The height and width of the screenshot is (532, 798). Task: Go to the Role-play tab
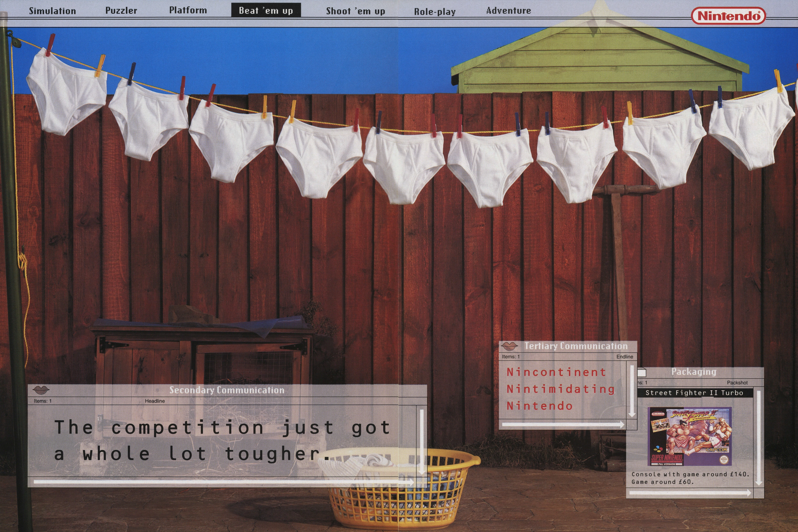click(435, 12)
